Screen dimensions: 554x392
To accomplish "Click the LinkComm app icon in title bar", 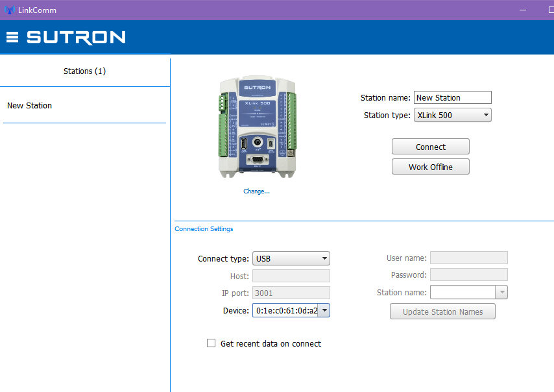I will (9, 10).
